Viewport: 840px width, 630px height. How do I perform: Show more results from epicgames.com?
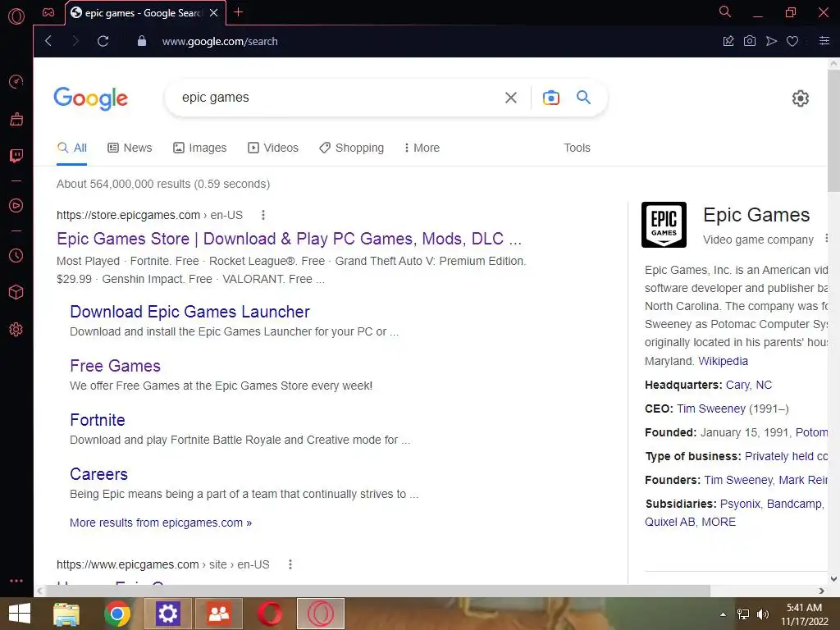click(161, 523)
